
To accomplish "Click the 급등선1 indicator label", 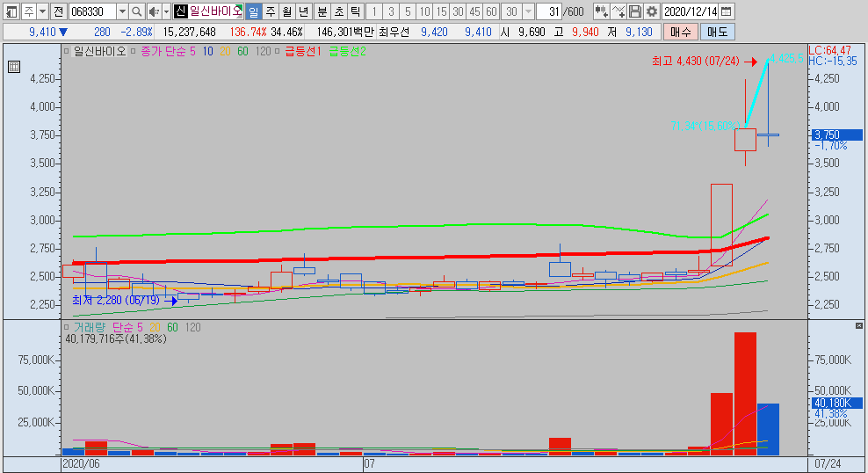I will point(303,52).
